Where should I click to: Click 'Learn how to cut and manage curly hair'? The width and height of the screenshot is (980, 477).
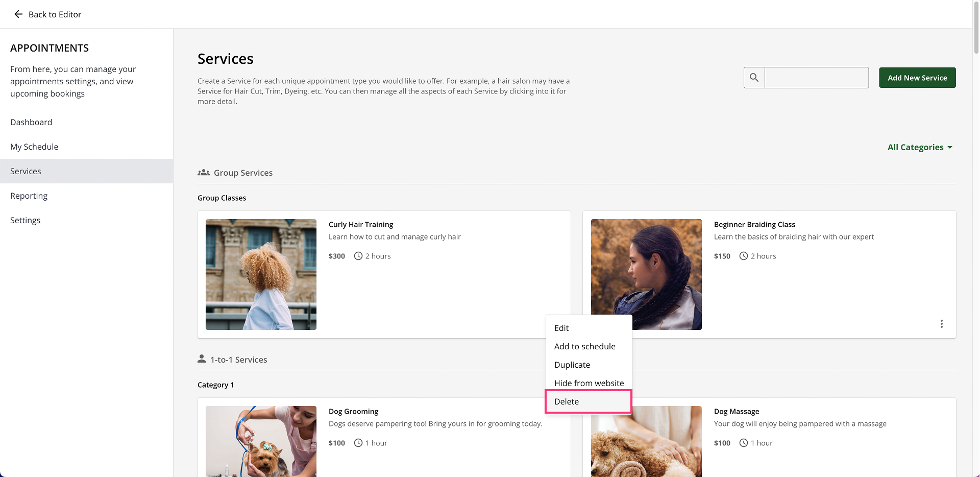tap(395, 236)
